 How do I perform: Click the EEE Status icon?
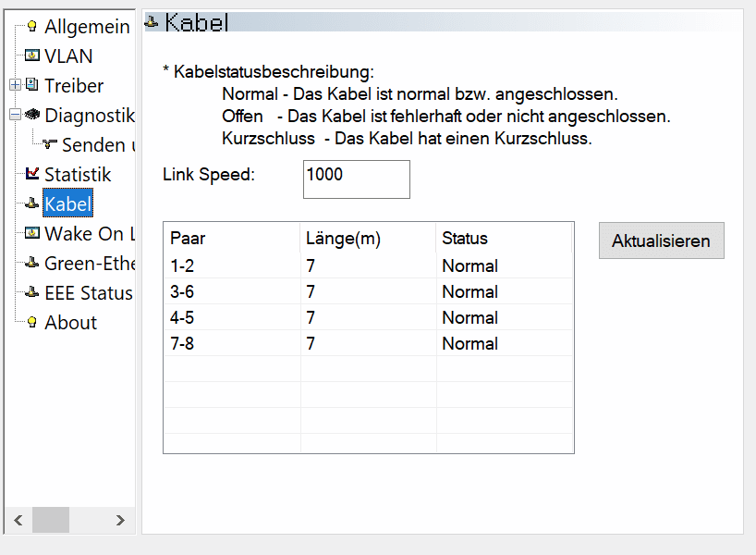point(32,293)
